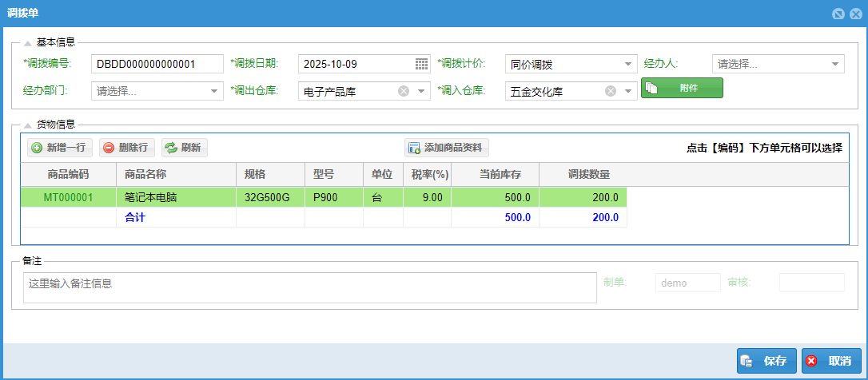Clear the 五金交化库 warehouse selection

tap(611, 91)
